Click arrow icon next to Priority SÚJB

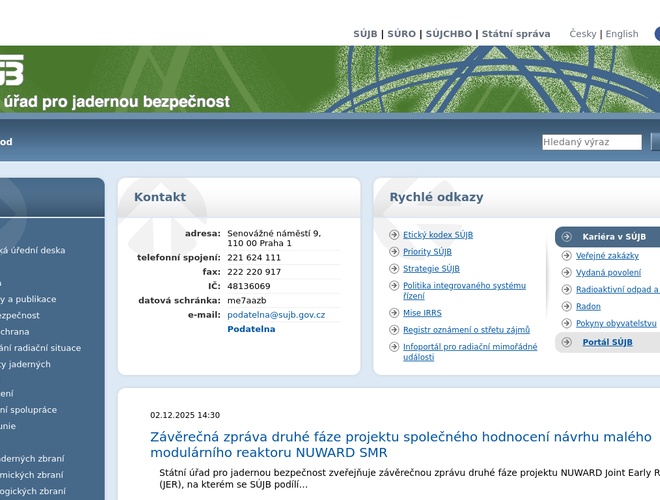(x=394, y=252)
